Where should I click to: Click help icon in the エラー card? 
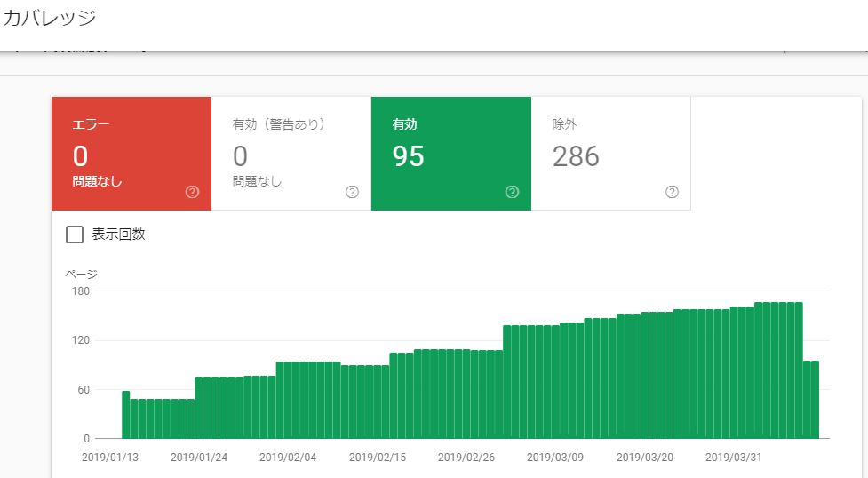coord(193,192)
